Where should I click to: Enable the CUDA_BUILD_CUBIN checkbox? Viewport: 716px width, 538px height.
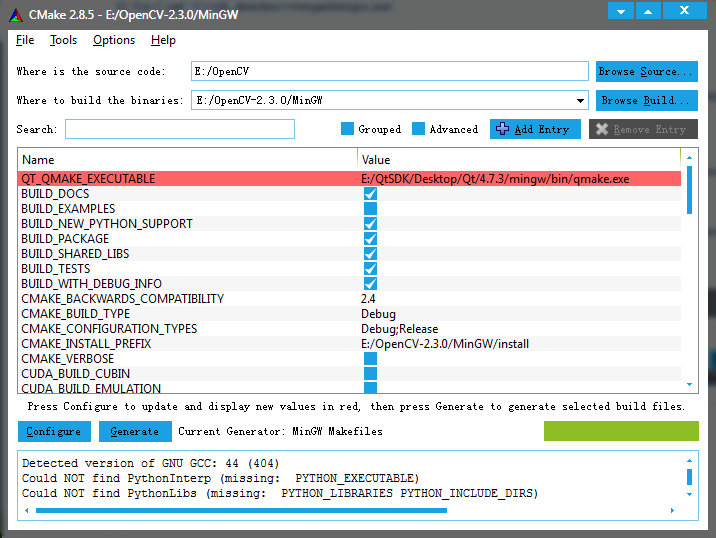pos(370,374)
